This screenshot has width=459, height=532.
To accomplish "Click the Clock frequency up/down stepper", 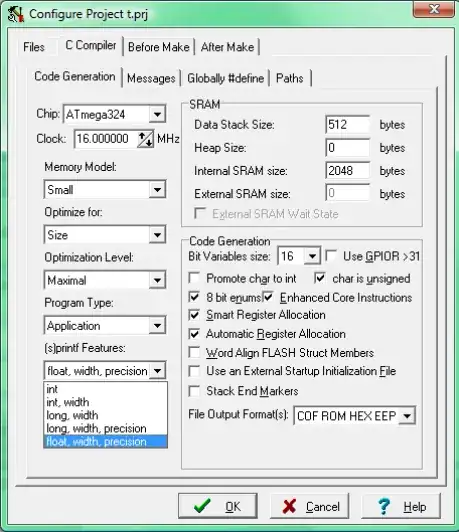I will (x=145, y=139).
